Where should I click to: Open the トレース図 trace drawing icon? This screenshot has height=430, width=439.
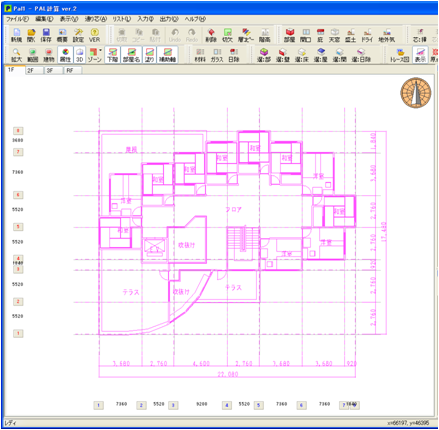click(400, 55)
